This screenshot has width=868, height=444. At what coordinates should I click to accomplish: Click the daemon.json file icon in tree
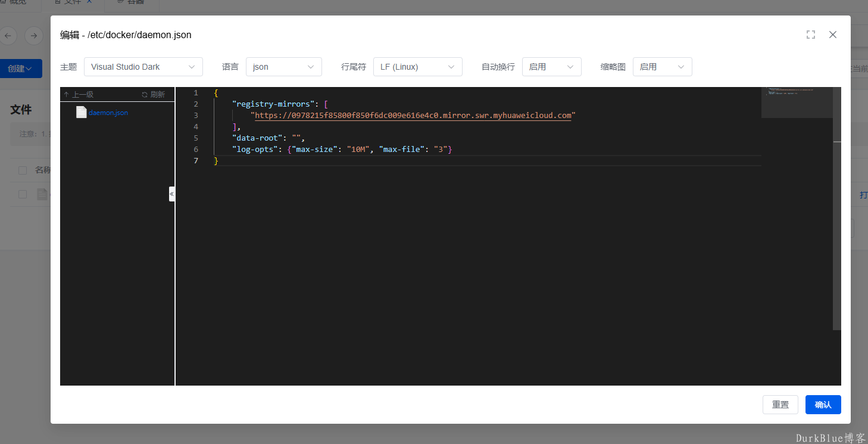[82, 112]
